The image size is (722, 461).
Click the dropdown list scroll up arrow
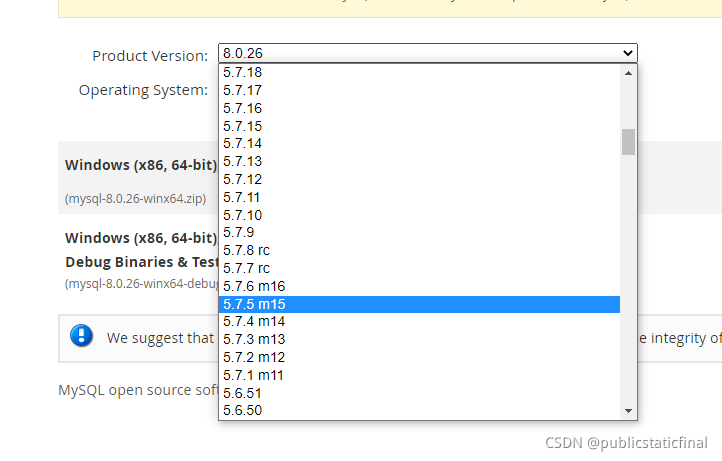point(628,73)
